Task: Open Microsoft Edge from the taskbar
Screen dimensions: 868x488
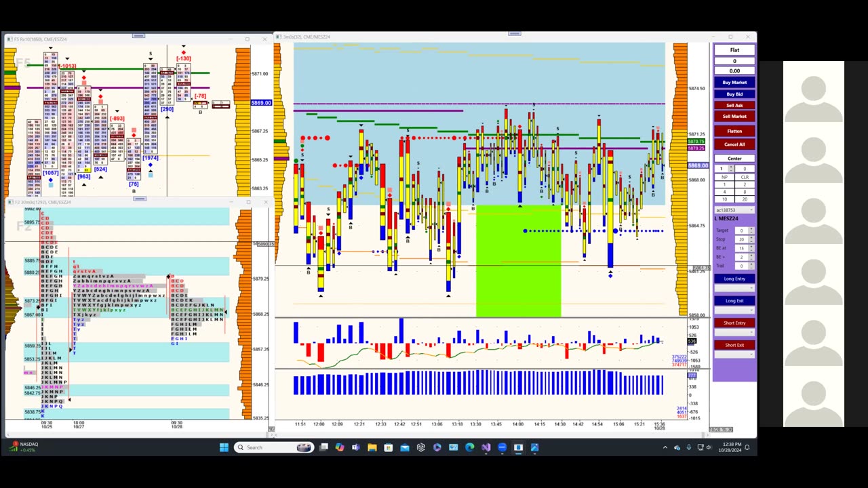Action: 469,447
